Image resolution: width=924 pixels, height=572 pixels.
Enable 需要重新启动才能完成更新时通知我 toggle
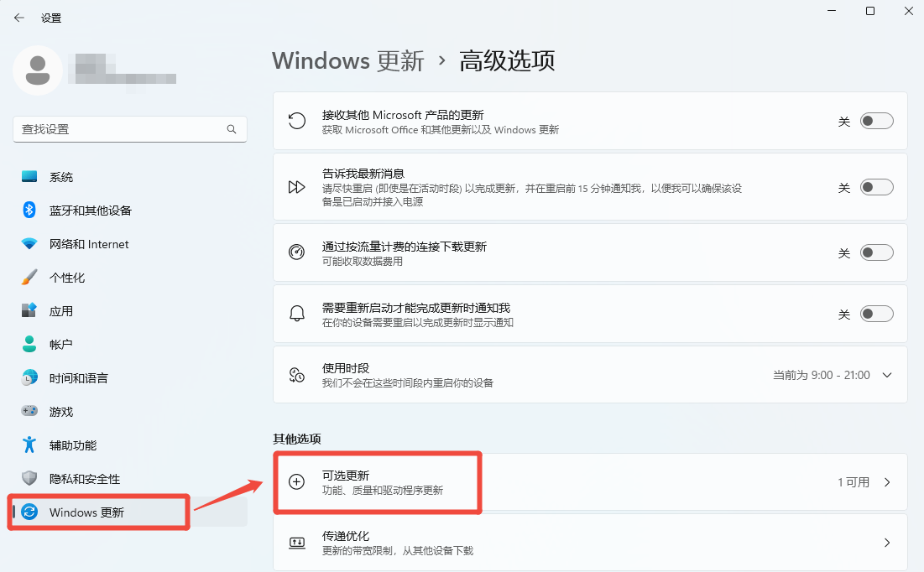[876, 314]
